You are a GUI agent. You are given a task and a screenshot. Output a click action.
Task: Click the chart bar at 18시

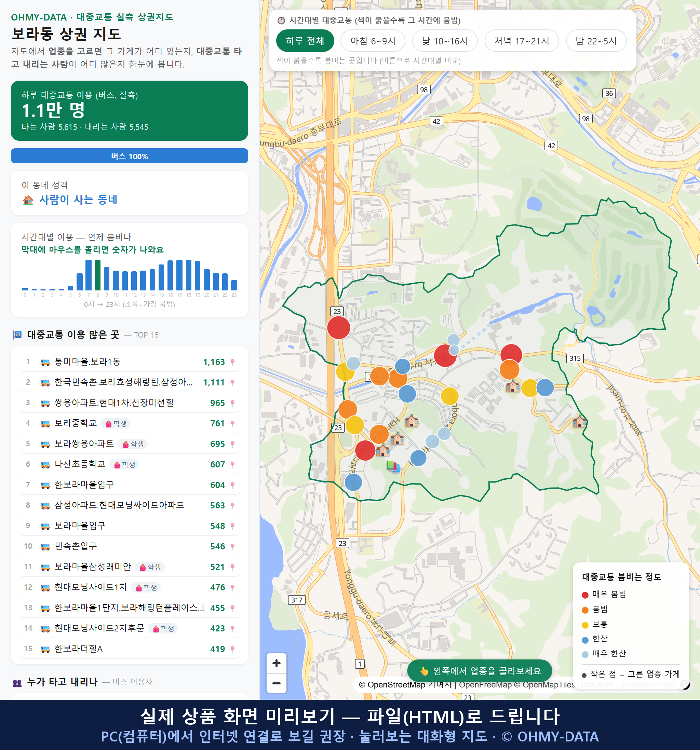[188, 275]
